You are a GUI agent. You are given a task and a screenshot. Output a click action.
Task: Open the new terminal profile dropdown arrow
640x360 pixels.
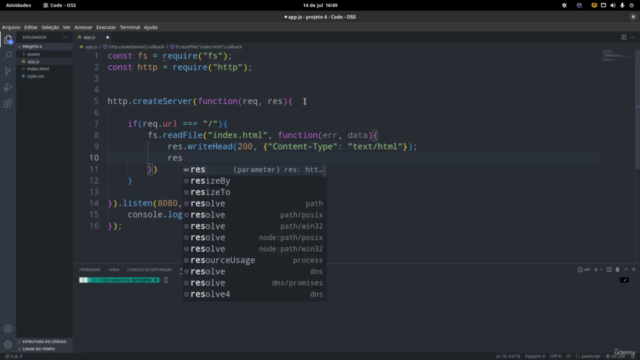[601, 269]
